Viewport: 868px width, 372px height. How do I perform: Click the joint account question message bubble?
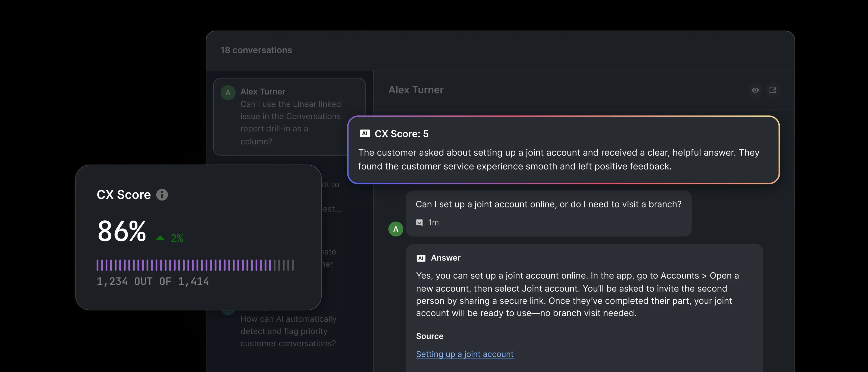pyautogui.click(x=548, y=205)
